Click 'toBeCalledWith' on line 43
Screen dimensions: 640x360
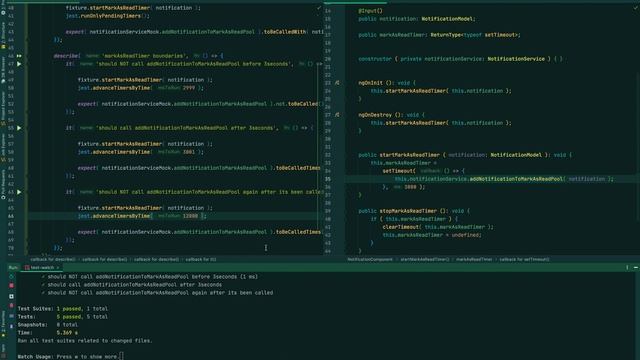(x=285, y=32)
